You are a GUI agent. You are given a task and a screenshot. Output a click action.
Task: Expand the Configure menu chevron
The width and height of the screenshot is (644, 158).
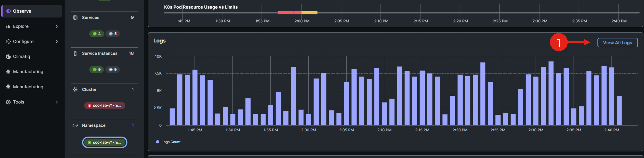[57, 41]
